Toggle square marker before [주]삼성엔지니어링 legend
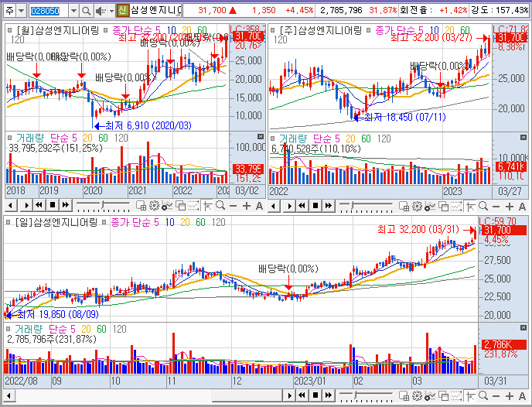 272,30
